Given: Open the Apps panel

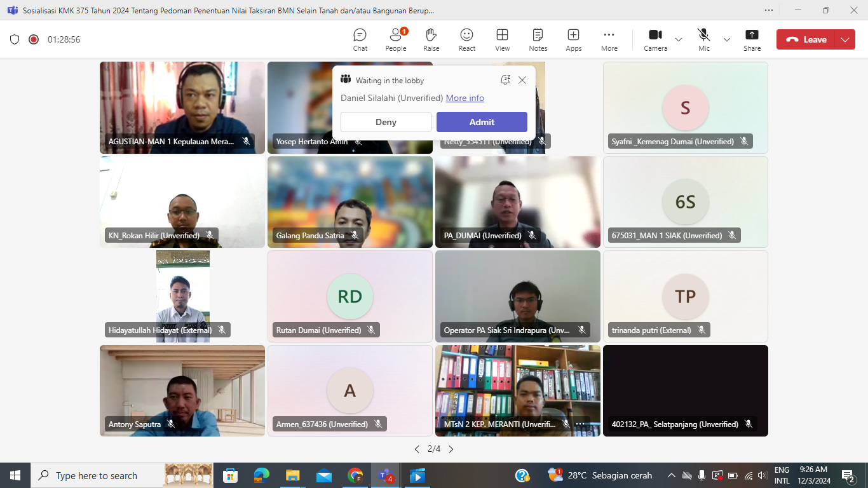Looking at the screenshot, I should (x=573, y=39).
